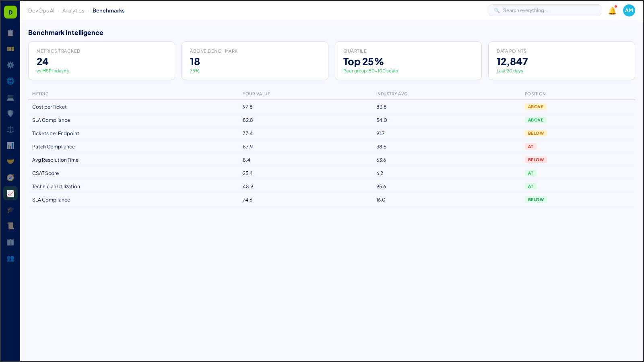The image size is (644, 362).
Task: Click the notifications bell
Action: pos(611,11)
